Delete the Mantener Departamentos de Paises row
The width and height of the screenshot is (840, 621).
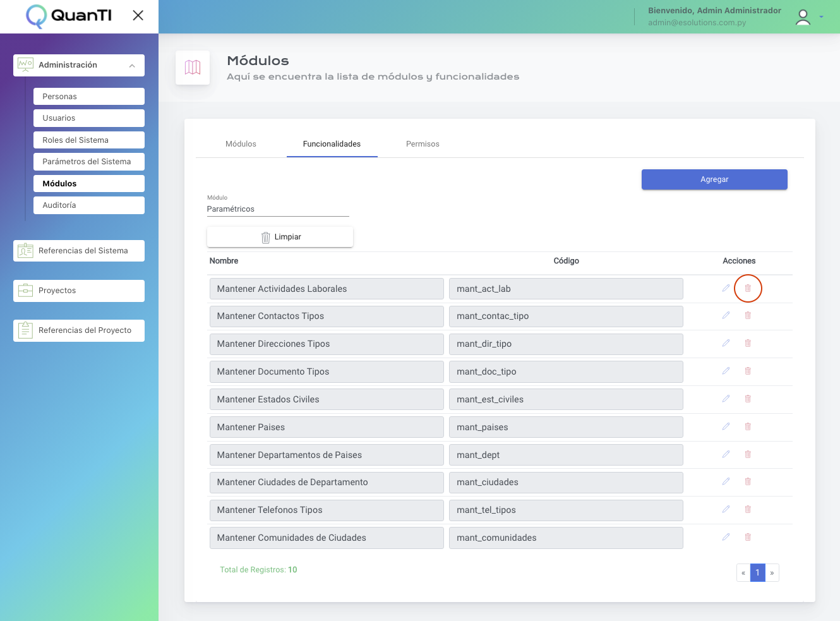748,454
